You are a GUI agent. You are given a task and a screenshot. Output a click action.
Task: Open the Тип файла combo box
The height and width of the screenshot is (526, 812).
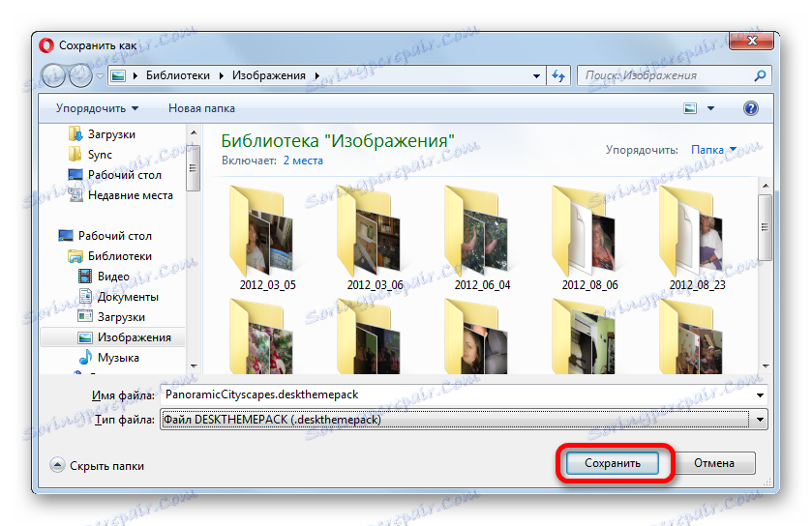464,420
